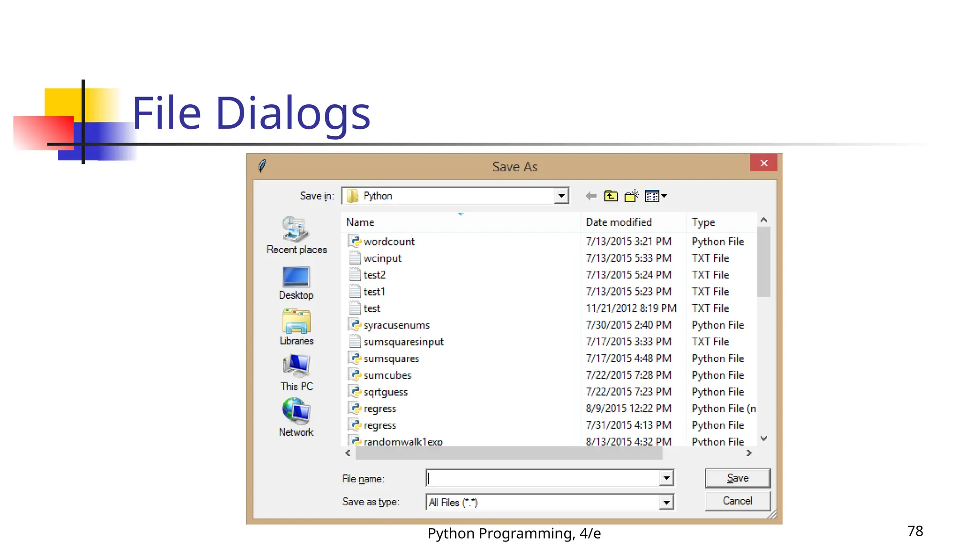980x551 pixels.
Task: Click the Cancel button
Action: pos(737,501)
